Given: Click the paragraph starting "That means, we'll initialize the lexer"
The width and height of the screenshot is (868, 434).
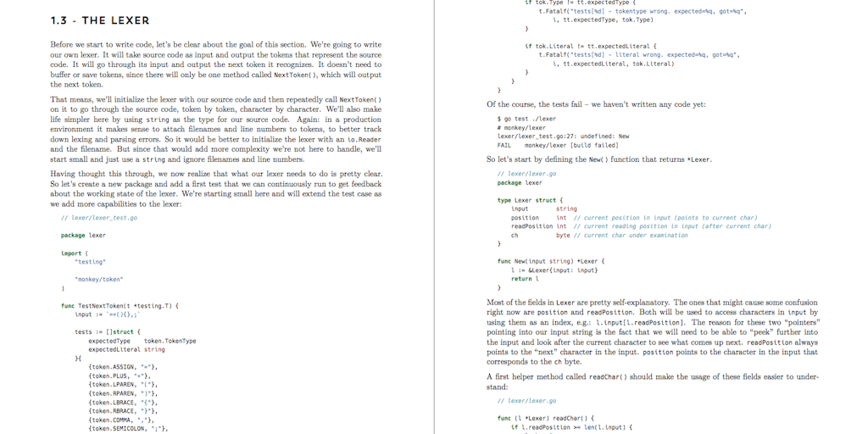Looking at the screenshot, I should 216,130.
